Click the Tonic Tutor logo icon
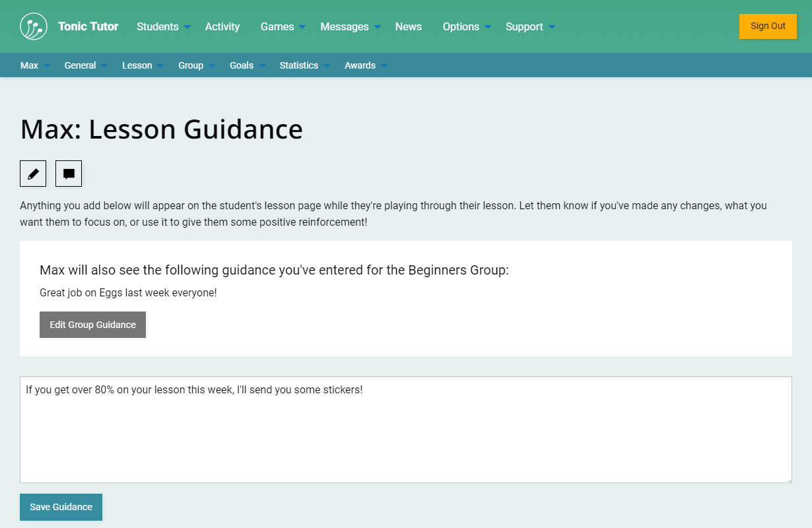Viewport: 812px width, 528px height. point(34,26)
